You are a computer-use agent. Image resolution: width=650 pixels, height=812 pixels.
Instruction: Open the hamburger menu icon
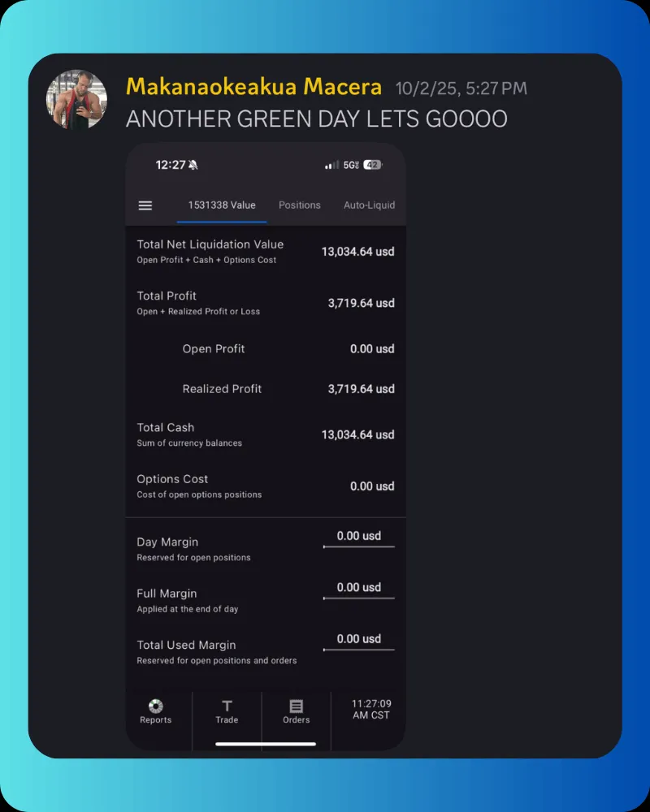(x=145, y=205)
